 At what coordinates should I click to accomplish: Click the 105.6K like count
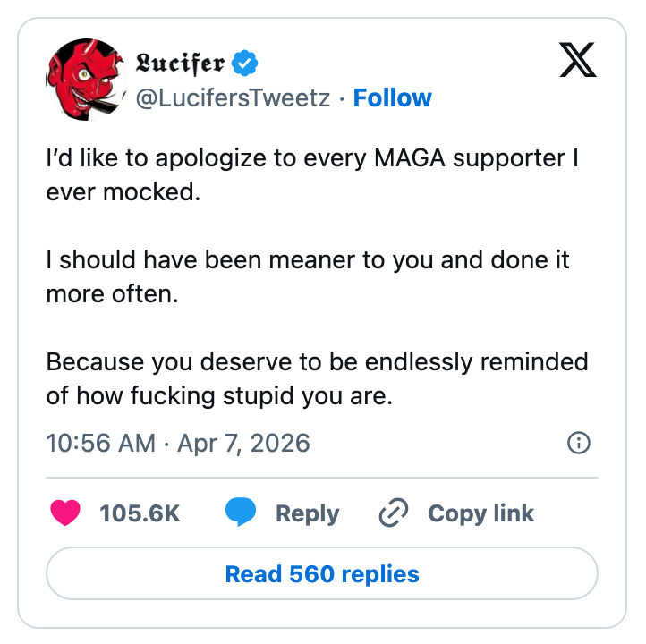point(140,513)
